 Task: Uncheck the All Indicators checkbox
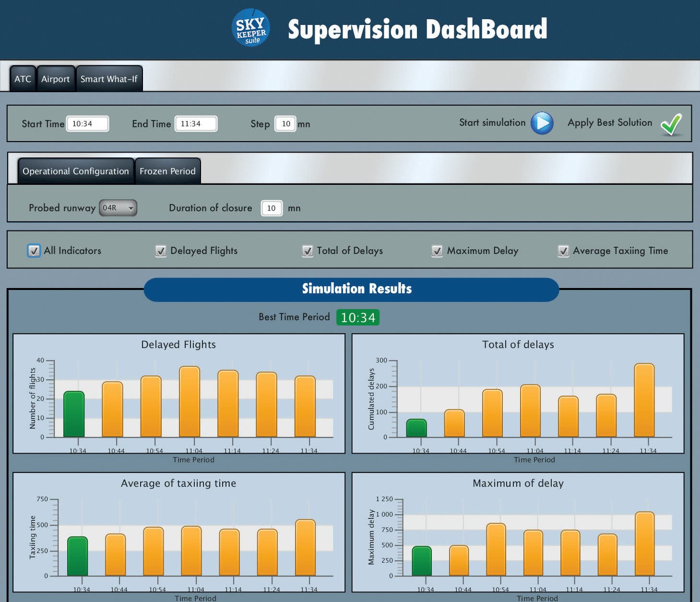point(34,251)
